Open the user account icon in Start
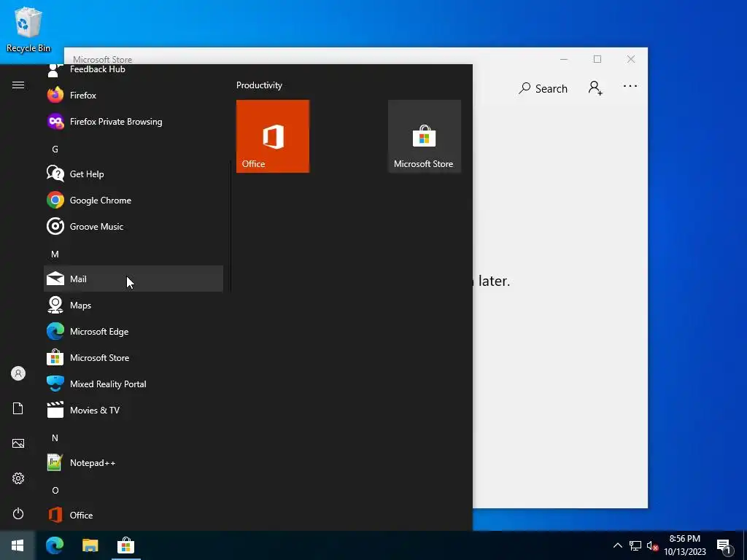This screenshot has height=560, width=747. pos(18,373)
